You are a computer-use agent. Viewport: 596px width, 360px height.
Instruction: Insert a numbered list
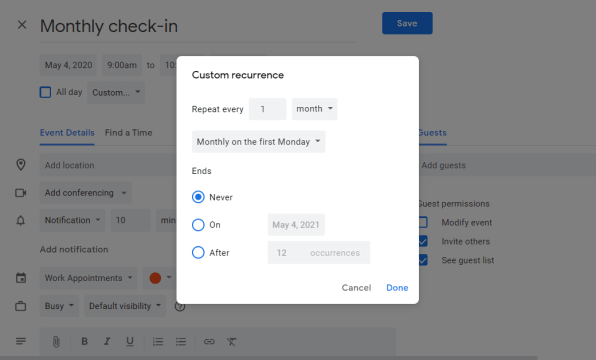(158, 342)
